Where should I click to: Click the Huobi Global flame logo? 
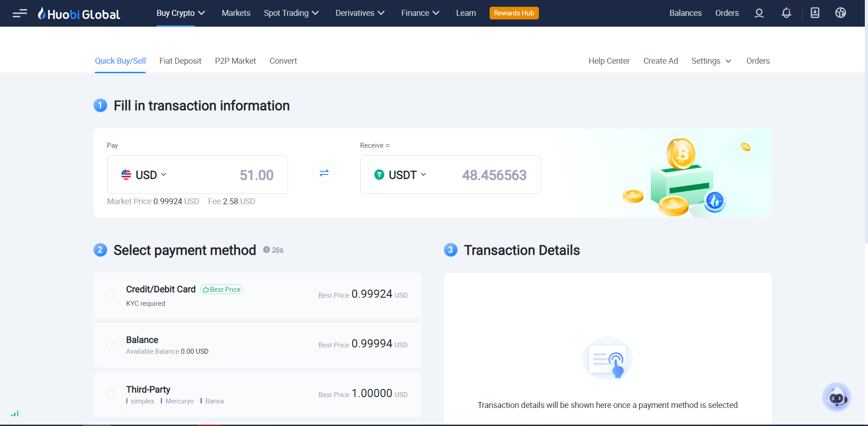click(x=79, y=14)
